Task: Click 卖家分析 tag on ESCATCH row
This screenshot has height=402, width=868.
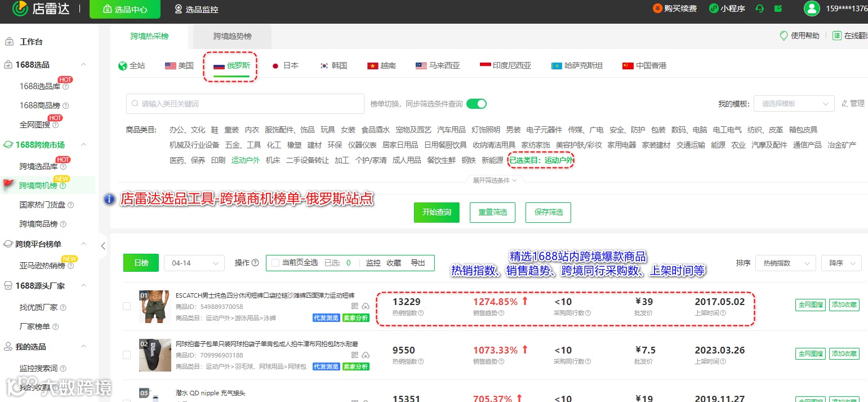Action: point(356,318)
